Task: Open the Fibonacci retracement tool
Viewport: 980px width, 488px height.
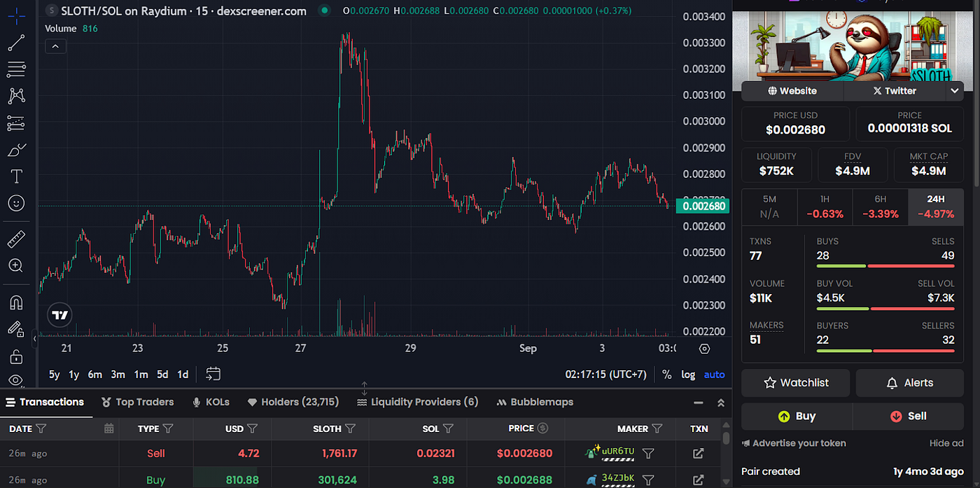Action: pos(16,69)
